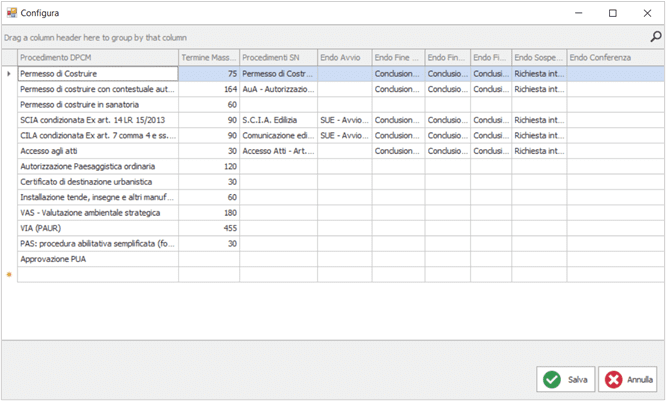Select the 'Permesso di Costruire' cell
The image size is (666, 401).
coord(98,73)
